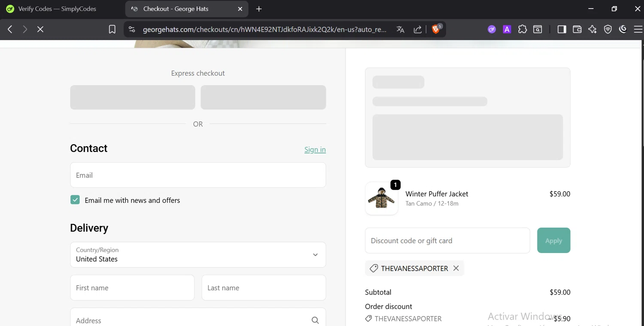The height and width of the screenshot is (326, 644).
Task: Click the purple round extension icon
Action: point(492,29)
